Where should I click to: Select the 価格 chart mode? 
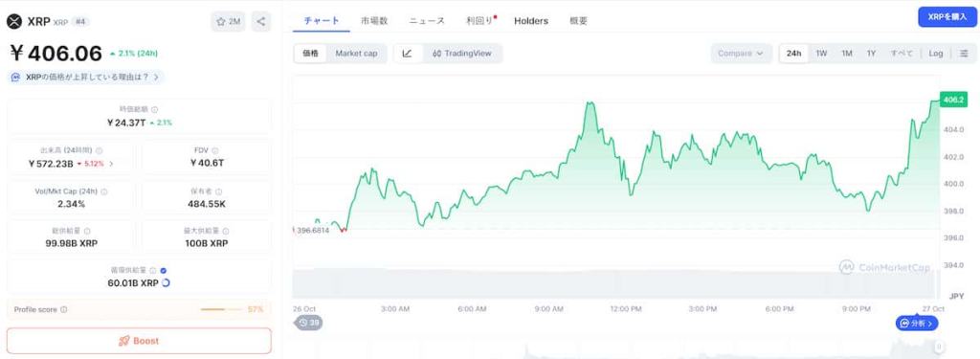[x=310, y=54]
